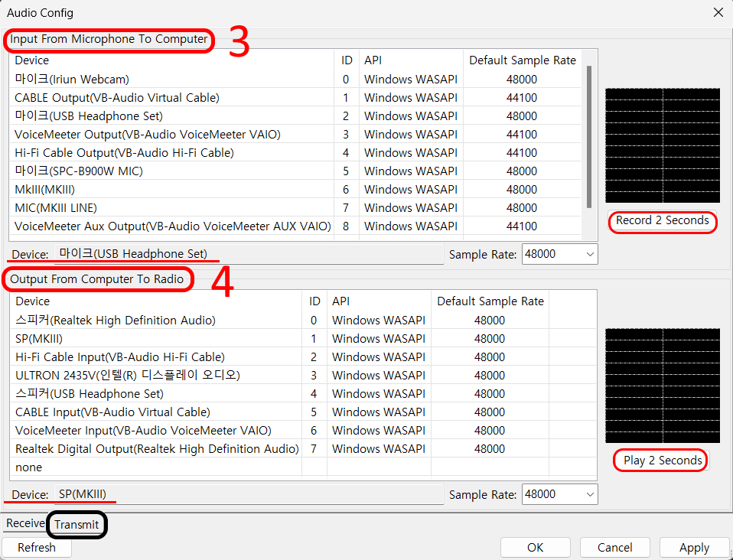Select SP(MKIII) in the output device list
733x560 pixels.
(x=39, y=339)
